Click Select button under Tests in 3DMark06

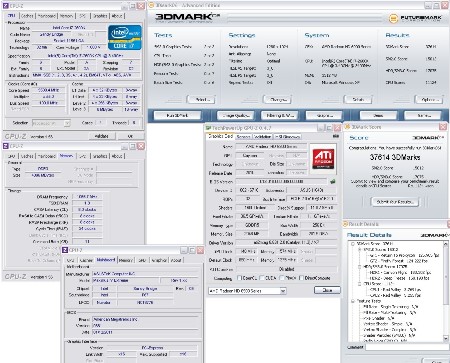[x=201, y=99]
